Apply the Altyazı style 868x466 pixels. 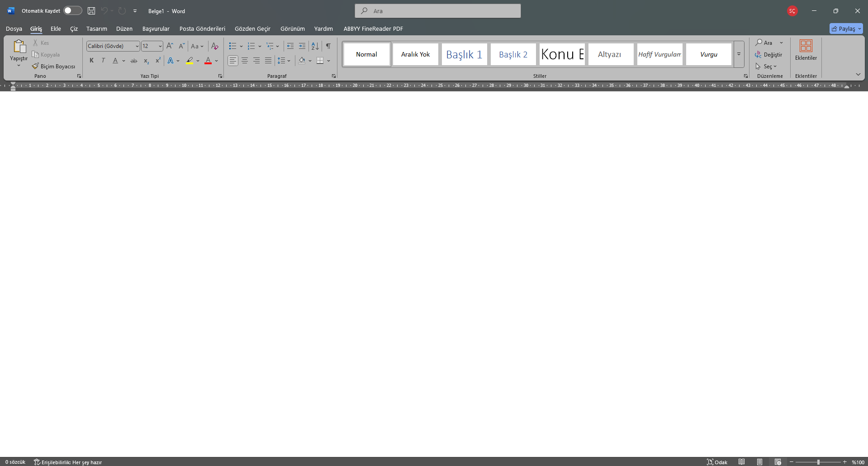point(611,54)
